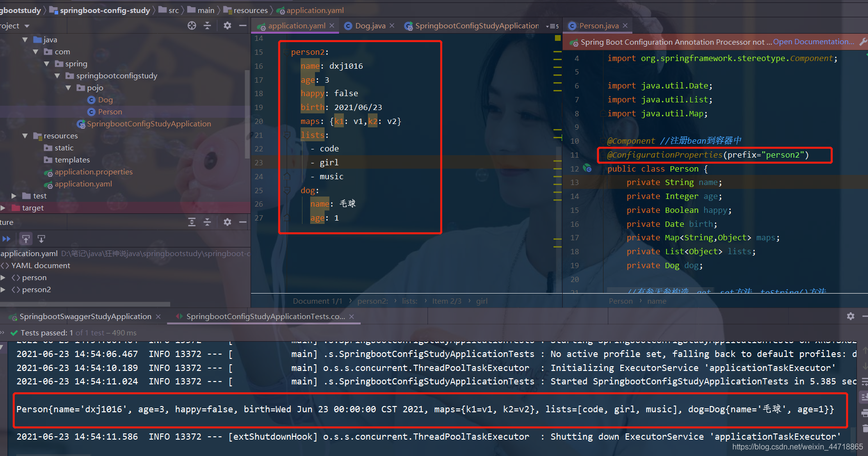The height and width of the screenshot is (456, 868).
Task: Toggle autoscroll from source in Structure panel
Action: click(x=41, y=239)
